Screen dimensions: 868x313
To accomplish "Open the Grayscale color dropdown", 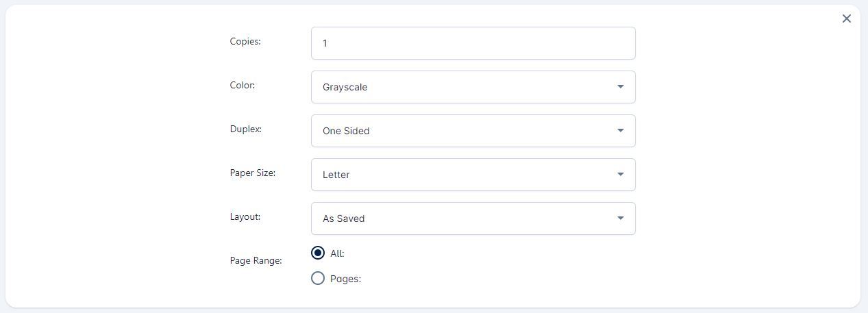I will tap(466, 87).
